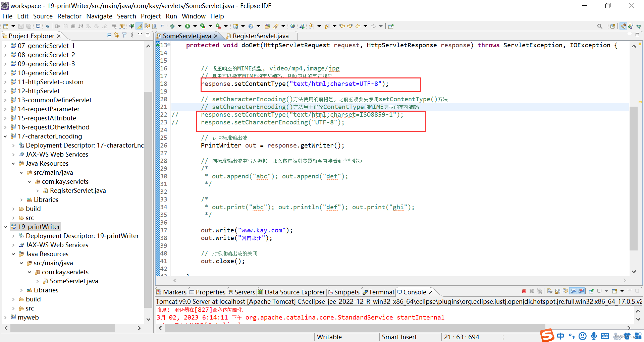644x342 pixels.
Task: Switch to the Debug perspective icon
Action: pos(639,26)
